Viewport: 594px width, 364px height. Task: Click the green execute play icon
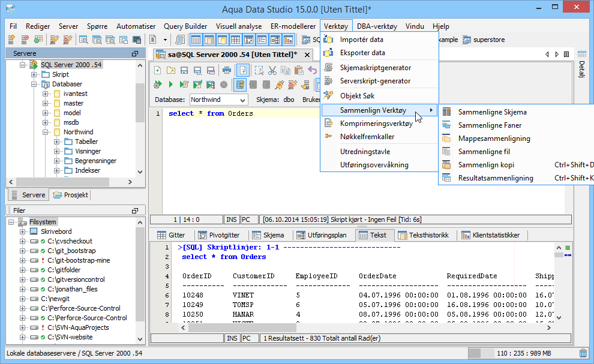click(x=171, y=85)
